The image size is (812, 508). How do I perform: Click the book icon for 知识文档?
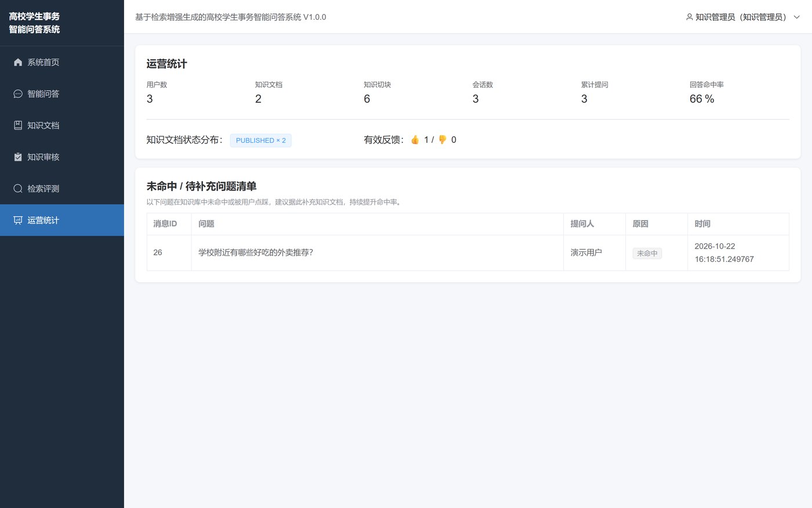click(18, 125)
